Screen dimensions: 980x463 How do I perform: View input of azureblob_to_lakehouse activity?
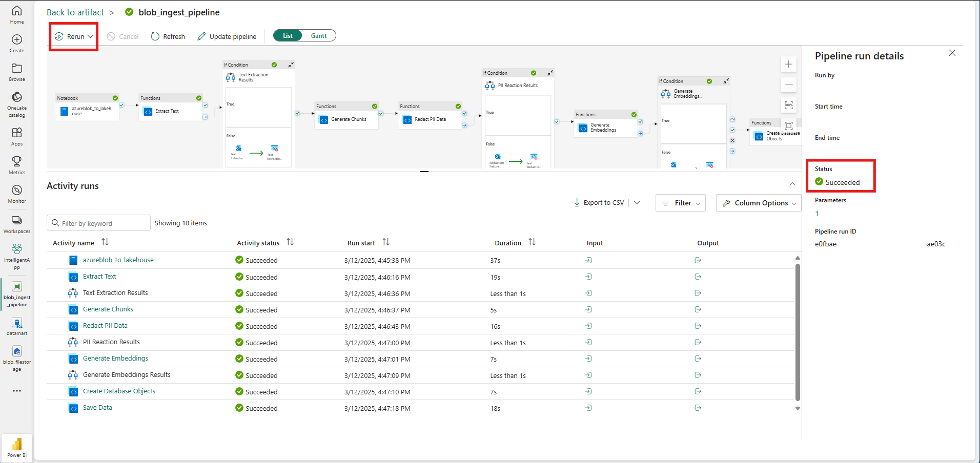point(588,260)
